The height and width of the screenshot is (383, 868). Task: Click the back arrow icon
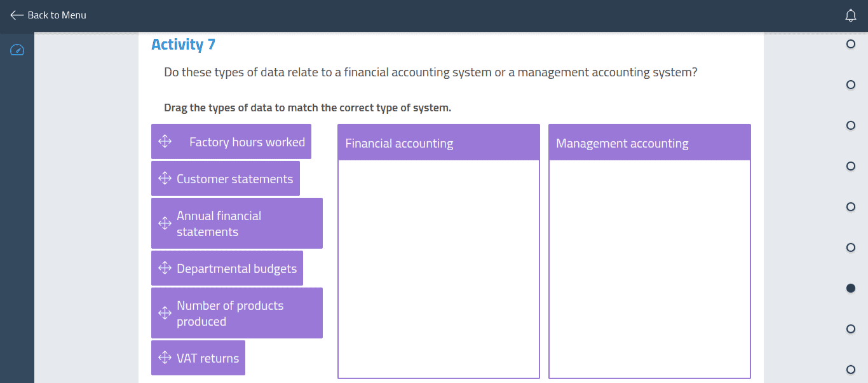(17, 15)
